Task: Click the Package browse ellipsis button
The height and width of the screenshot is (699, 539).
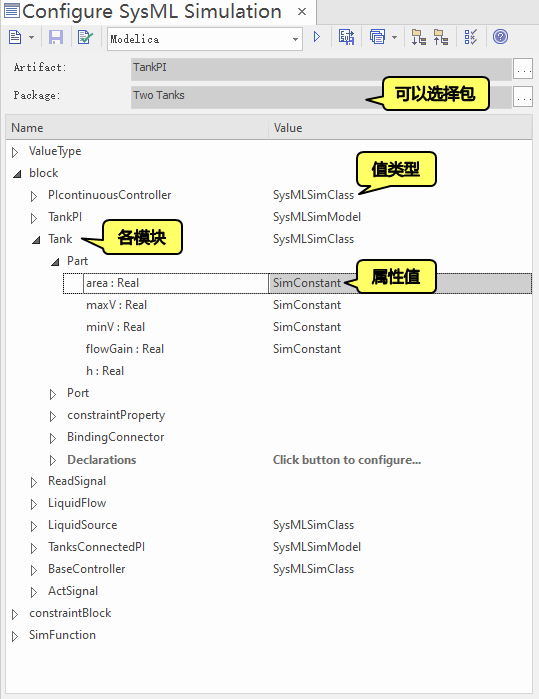Action: click(523, 96)
